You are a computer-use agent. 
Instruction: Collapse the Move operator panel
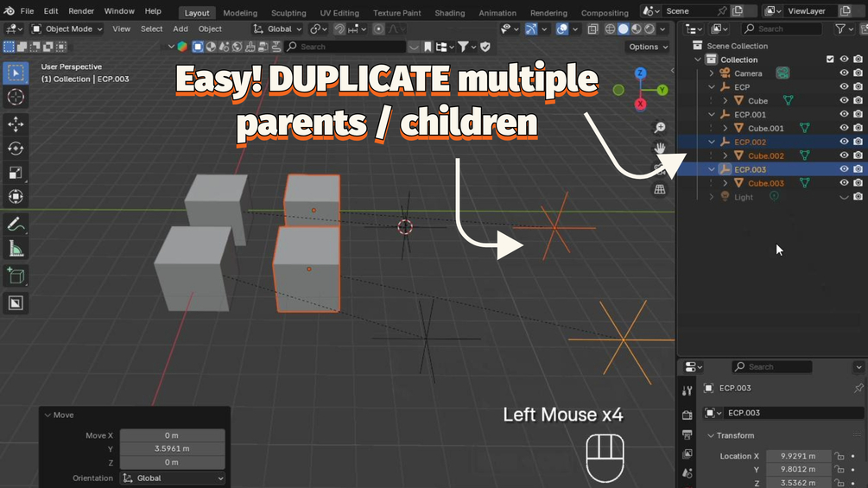[x=48, y=415]
